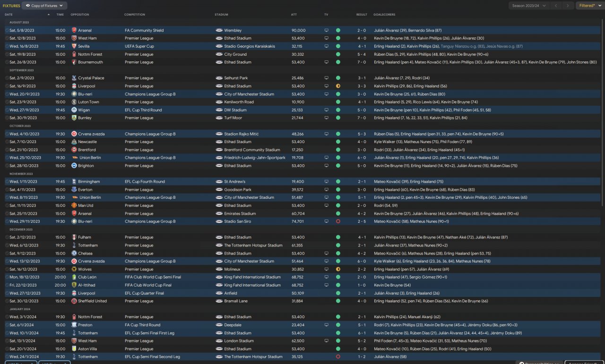Click the Brighton club badge
This screenshot has height=364, width=605.
pos(74,166)
